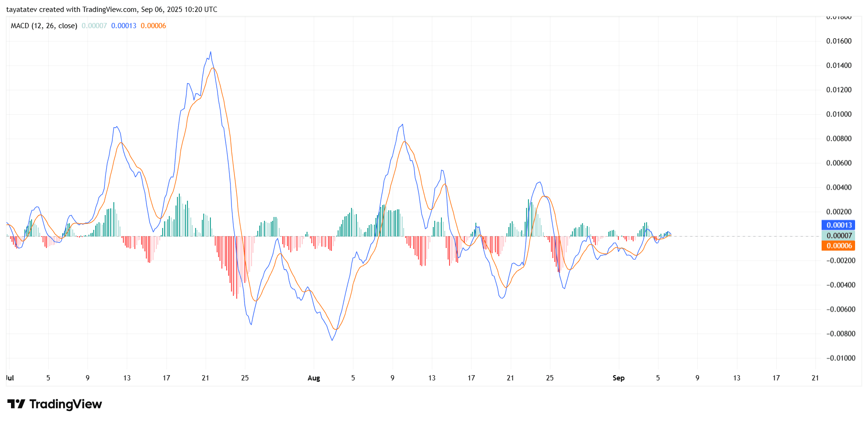The height and width of the screenshot is (422, 868).
Task: Click the teal 0.00007 price-scale tag
Action: pyautogui.click(x=839, y=236)
